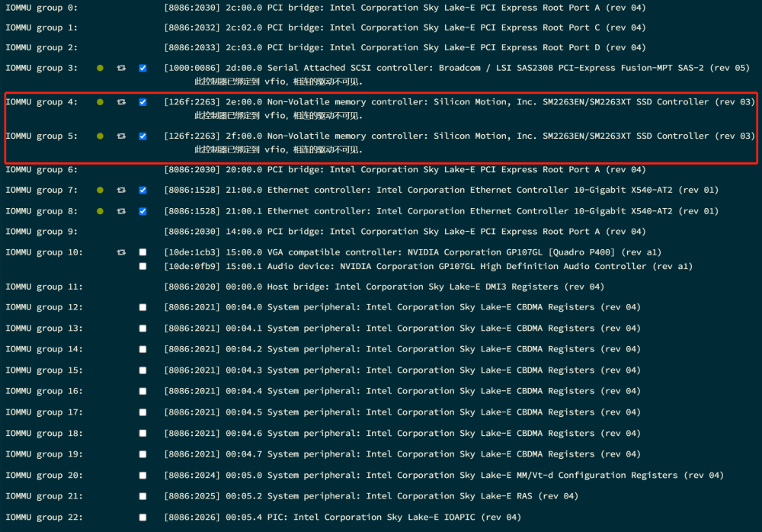Click the reset icon for IOMMU group 10

click(x=121, y=252)
